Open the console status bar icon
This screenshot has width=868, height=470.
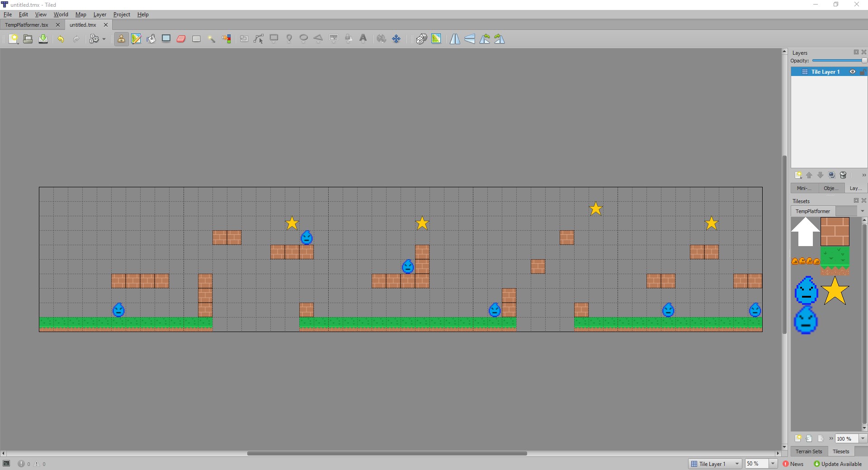coord(6,464)
